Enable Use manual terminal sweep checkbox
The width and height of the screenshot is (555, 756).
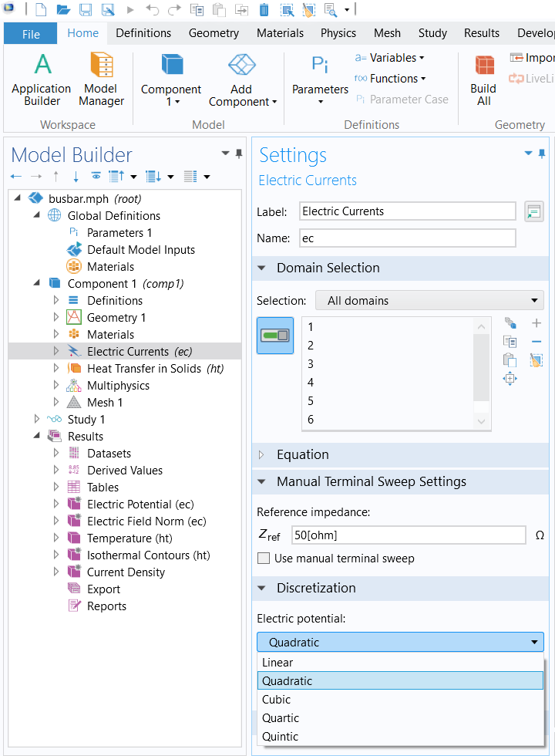point(264,559)
